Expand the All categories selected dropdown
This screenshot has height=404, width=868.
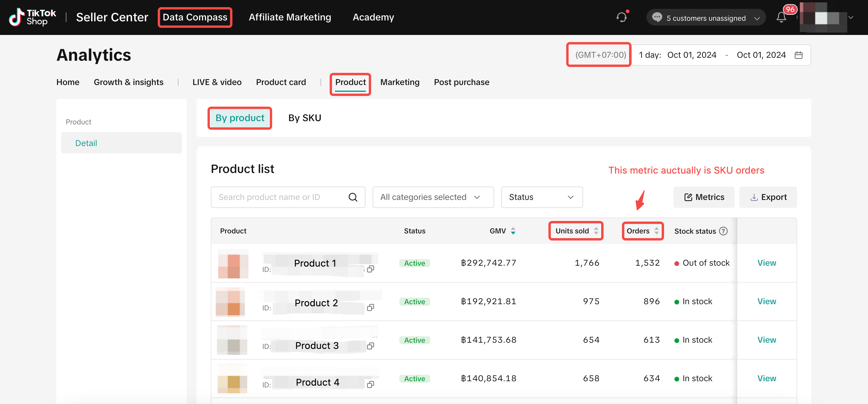coord(433,197)
